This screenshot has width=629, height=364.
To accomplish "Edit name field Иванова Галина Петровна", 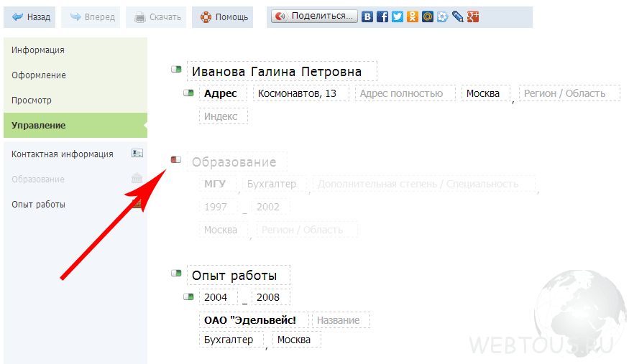I will tap(282, 72).
